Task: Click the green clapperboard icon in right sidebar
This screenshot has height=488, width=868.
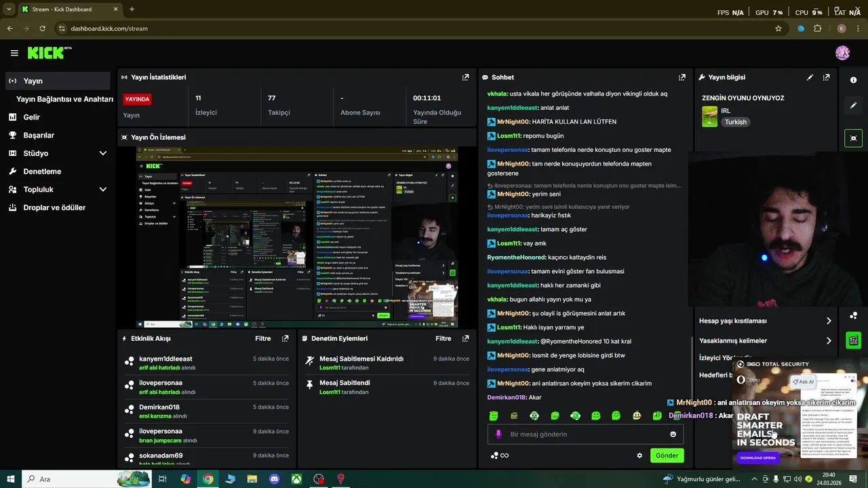Action: tap(853, 340)
